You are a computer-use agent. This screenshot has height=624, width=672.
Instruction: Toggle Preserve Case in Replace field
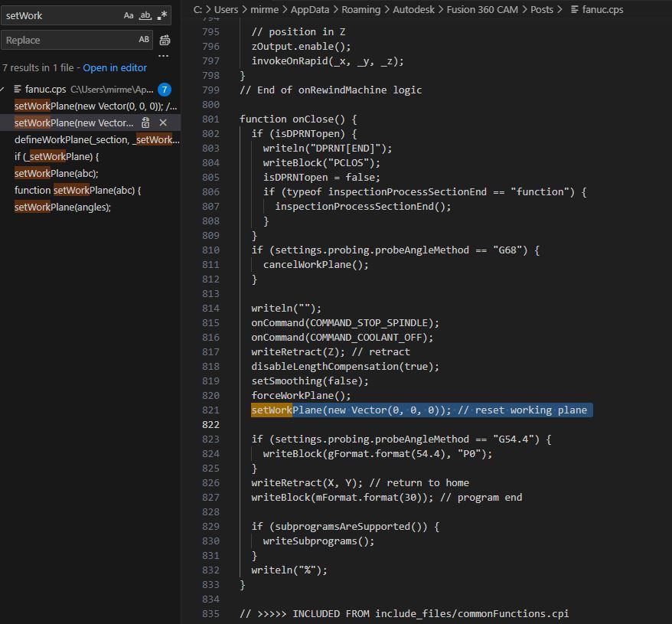[x=144, y=40]
